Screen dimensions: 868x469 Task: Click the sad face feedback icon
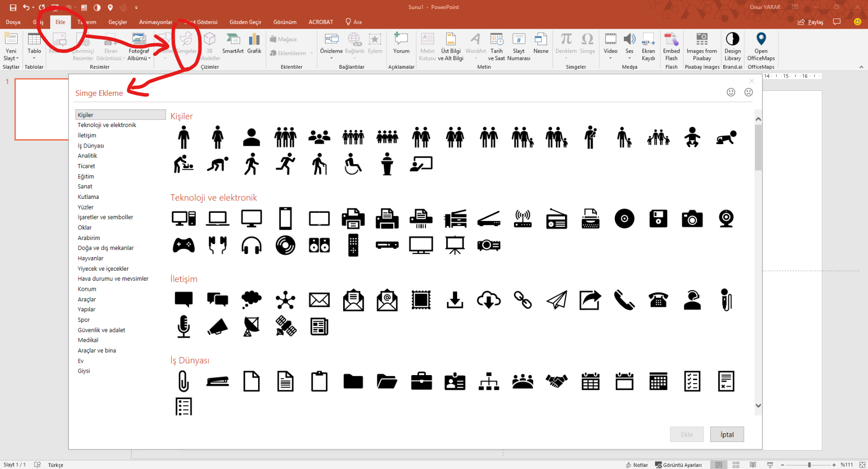pyautogui.click(x=748, y=92)
